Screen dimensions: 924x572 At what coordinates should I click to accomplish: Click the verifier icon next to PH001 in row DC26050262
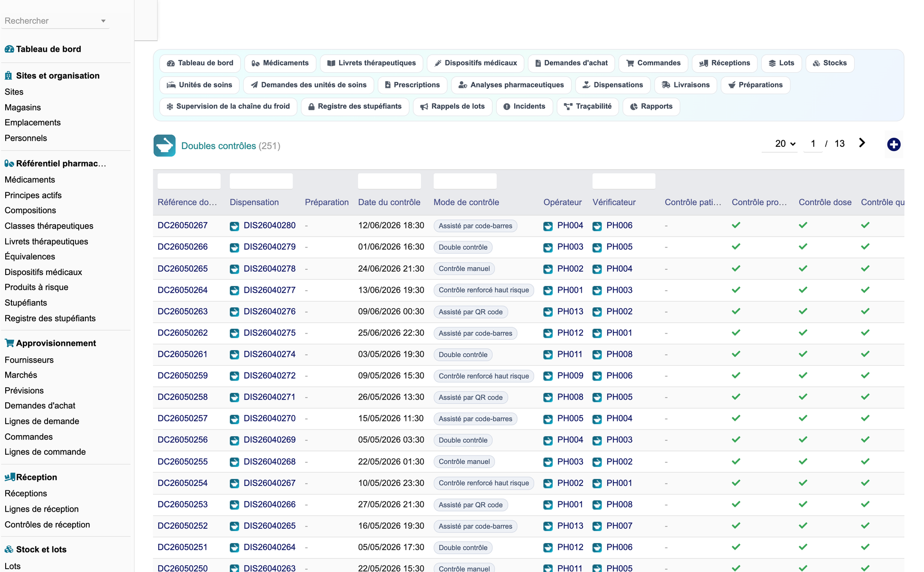point(597,334)
